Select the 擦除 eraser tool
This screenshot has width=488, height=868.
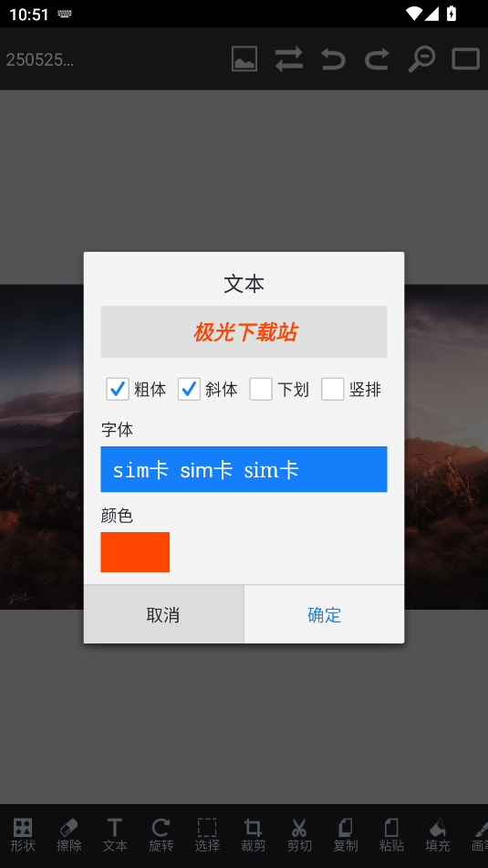coord(69,835)
